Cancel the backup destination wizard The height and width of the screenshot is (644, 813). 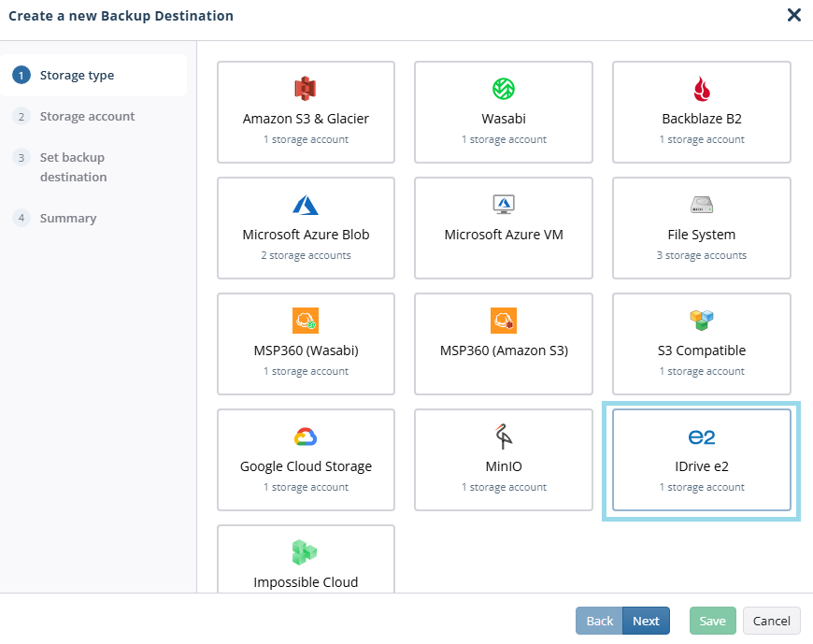tap(772, 621)
